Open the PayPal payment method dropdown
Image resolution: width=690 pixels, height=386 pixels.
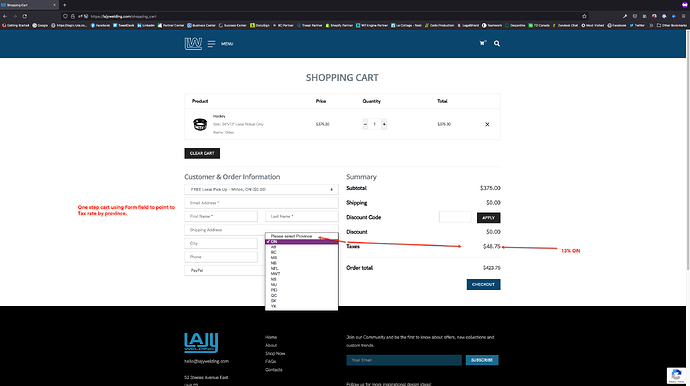click(x=225, y=270)
